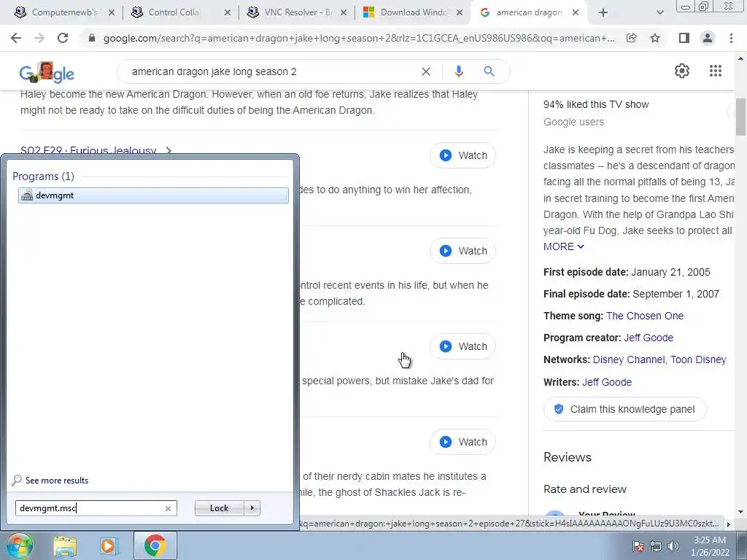Open the volume speaker tray icon
747x560 pixels.
click(x=673, y=546)
